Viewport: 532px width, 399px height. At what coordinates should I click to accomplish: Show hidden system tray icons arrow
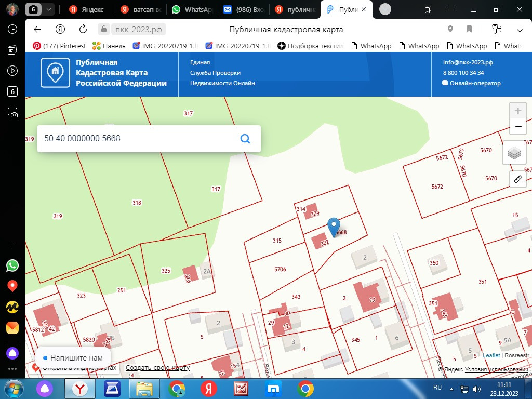pyautogui.click(x=451, y=389)
